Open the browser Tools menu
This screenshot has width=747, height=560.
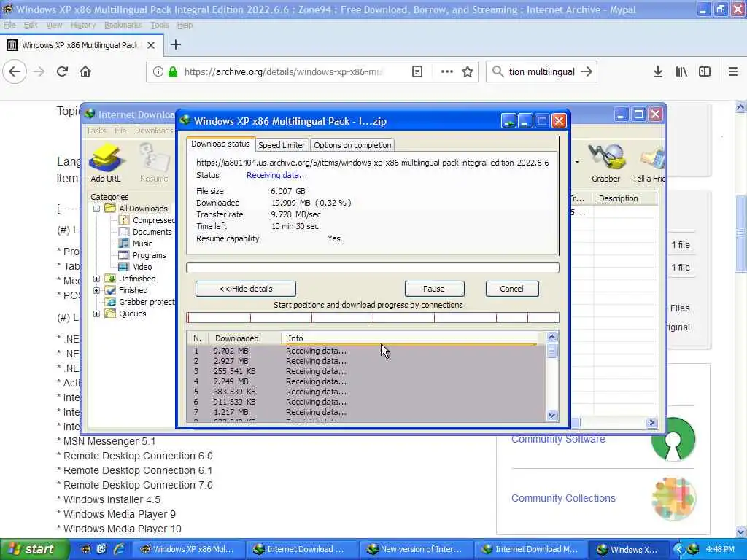click(x=159, y=26)
